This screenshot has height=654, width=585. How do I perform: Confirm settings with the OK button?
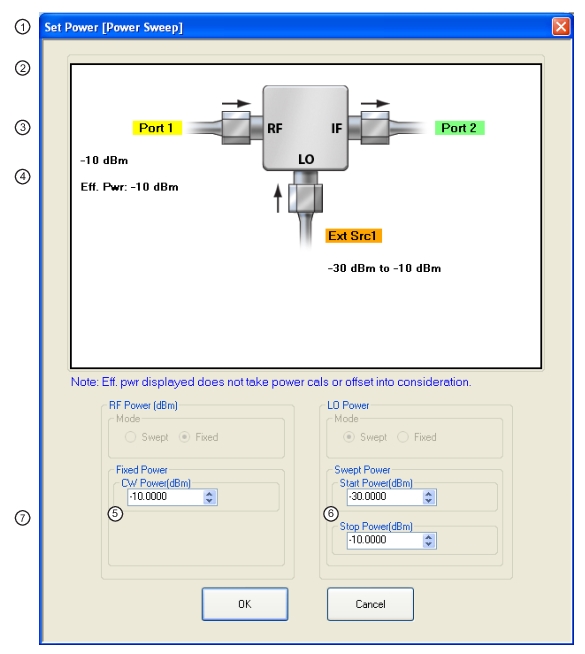pos(245,604)
